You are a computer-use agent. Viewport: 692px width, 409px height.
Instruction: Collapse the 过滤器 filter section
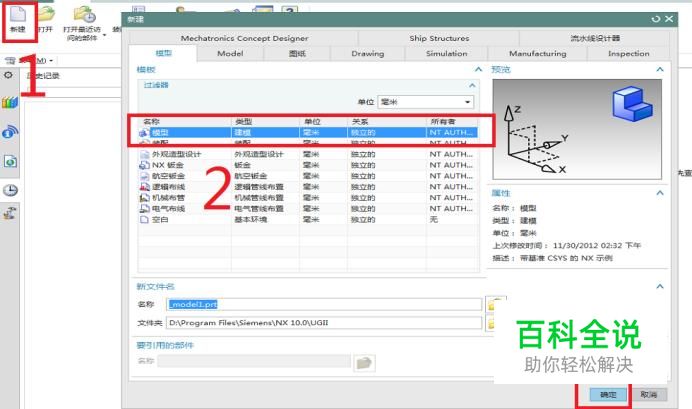click(472, 85)
